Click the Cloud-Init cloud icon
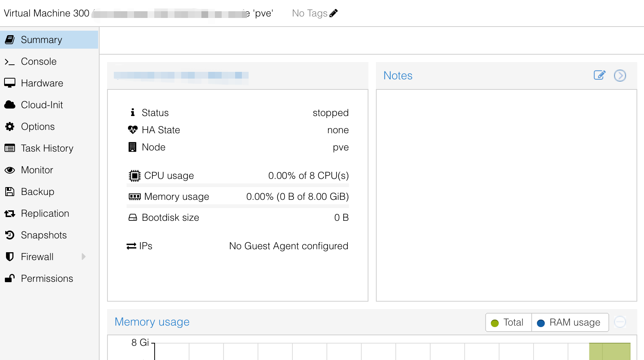Image resolution: width=644 pixels, height=360 pixels. coord(10,105)
